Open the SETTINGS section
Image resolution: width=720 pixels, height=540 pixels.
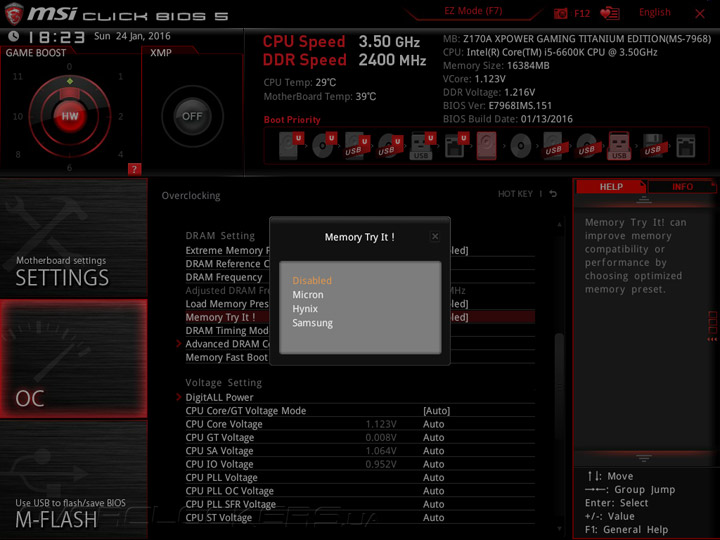(73, 238)
